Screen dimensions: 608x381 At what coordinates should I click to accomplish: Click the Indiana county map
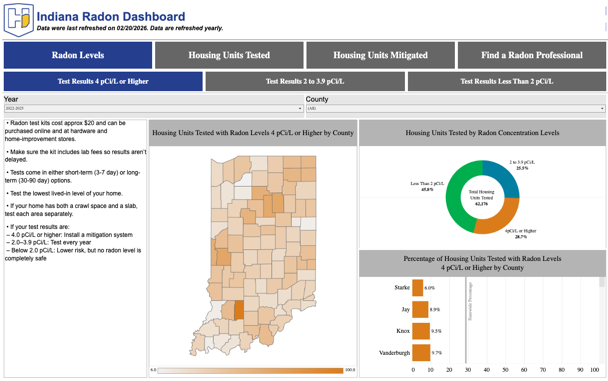(x=254, y=256)
